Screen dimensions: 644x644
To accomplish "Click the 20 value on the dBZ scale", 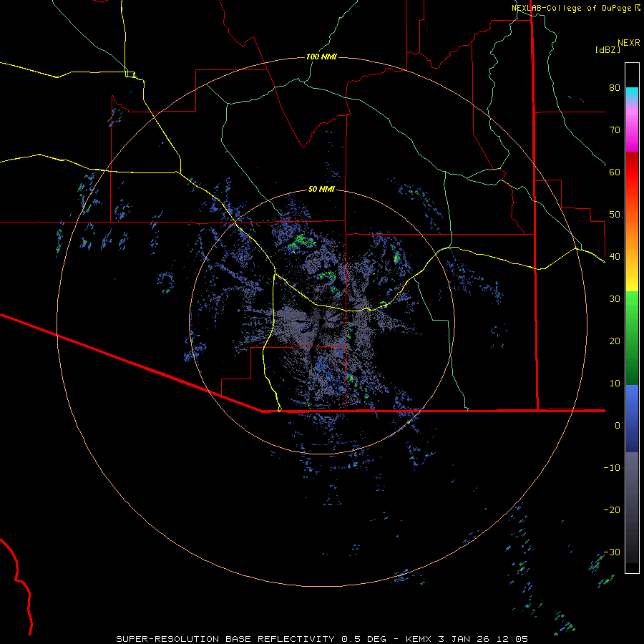I will [x=615, y=341].
